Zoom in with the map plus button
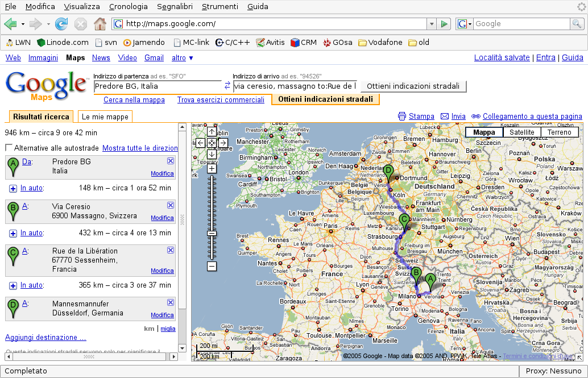The width and height of the screenshot is (588, 378). click(212, 168)
